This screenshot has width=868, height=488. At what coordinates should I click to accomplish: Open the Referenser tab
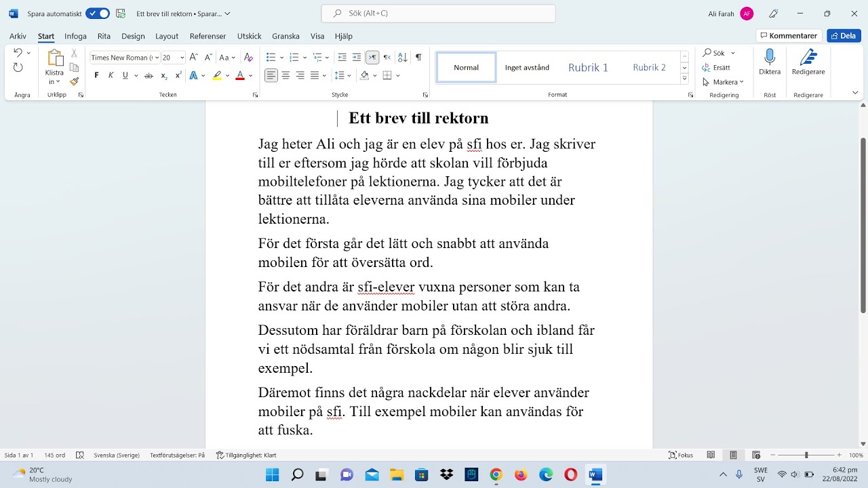click(x=208, y=36)
